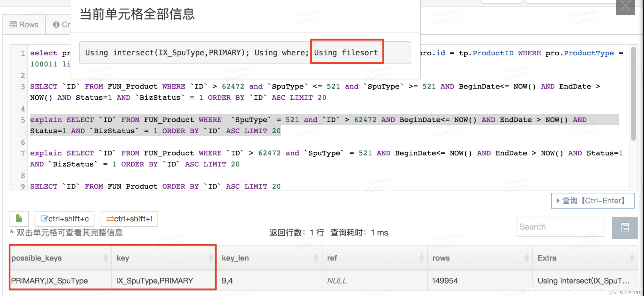
Task: Sort by ref column arrows
Action: point(421,258)
